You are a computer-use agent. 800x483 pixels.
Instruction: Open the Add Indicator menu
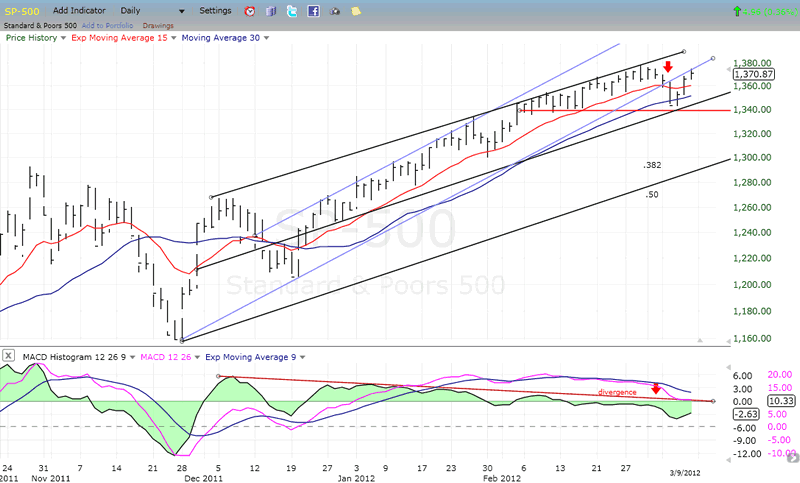pos(79,10)
